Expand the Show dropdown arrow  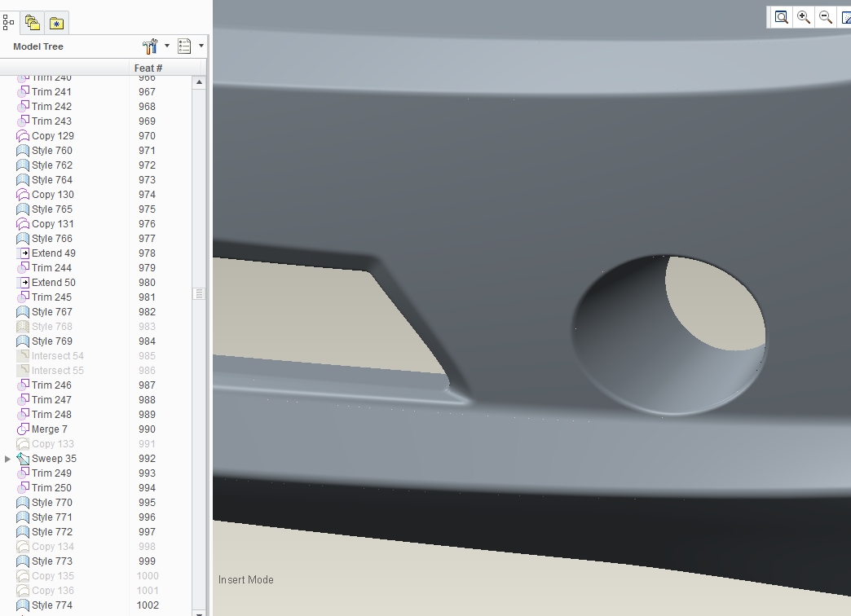201,46
